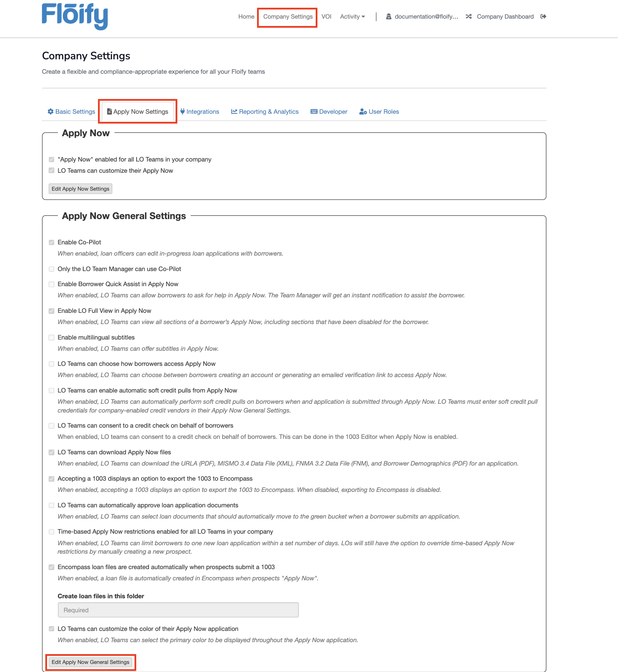This screenshot has width=618, height=672.
Task: Click the Create loan files folder field
Action: tap(178, 610)
